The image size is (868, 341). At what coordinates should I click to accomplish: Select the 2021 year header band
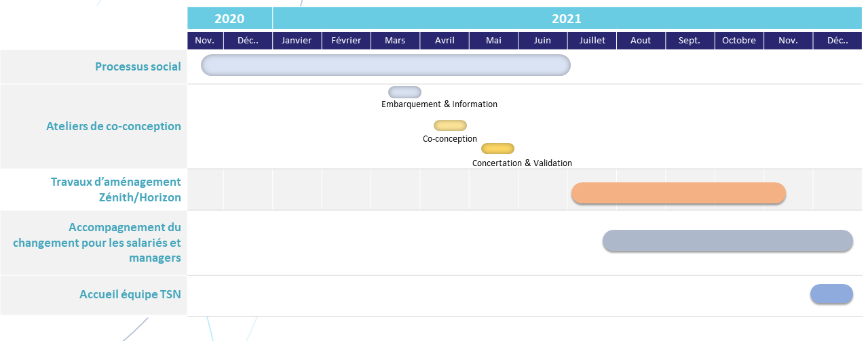coord(566,18)
